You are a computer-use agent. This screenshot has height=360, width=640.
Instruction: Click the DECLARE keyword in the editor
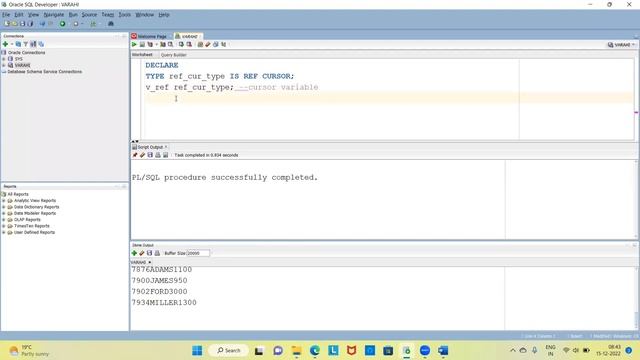coord(162,65)
